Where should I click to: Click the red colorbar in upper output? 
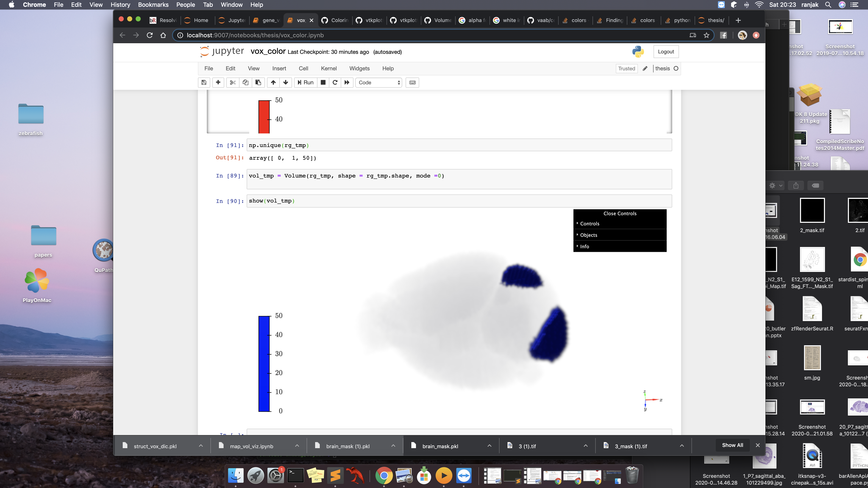(264, 116)
